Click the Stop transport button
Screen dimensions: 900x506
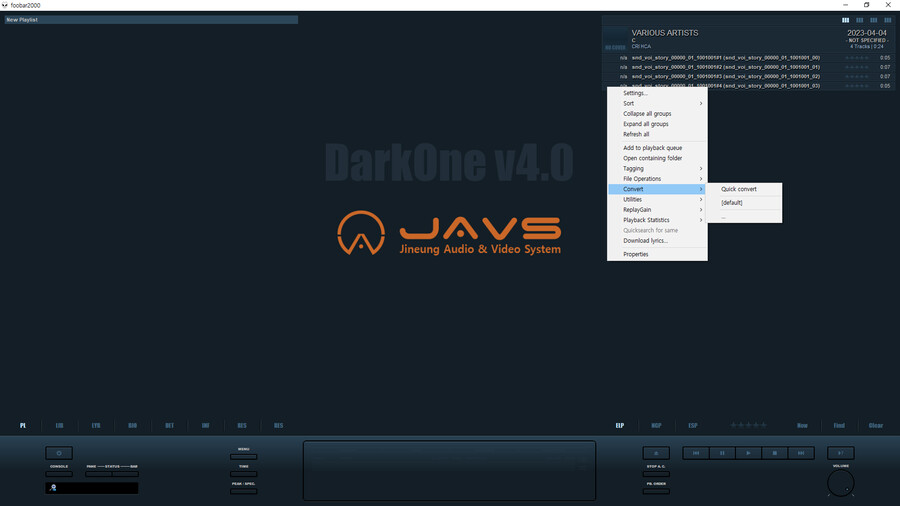(774, 453)
